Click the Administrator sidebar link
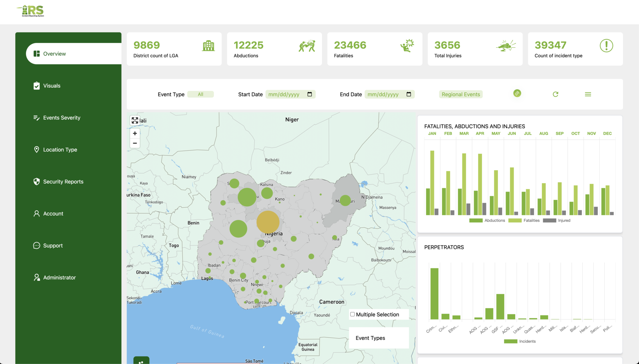The image size is (639, 364). [59, 278]
